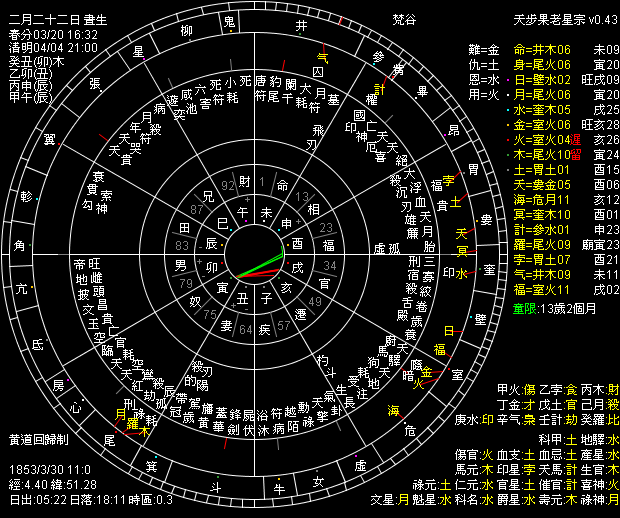Click the 羅 marker near 尾 mansion
The height and width of the screenshot is (518, 620).
point(132,424)
